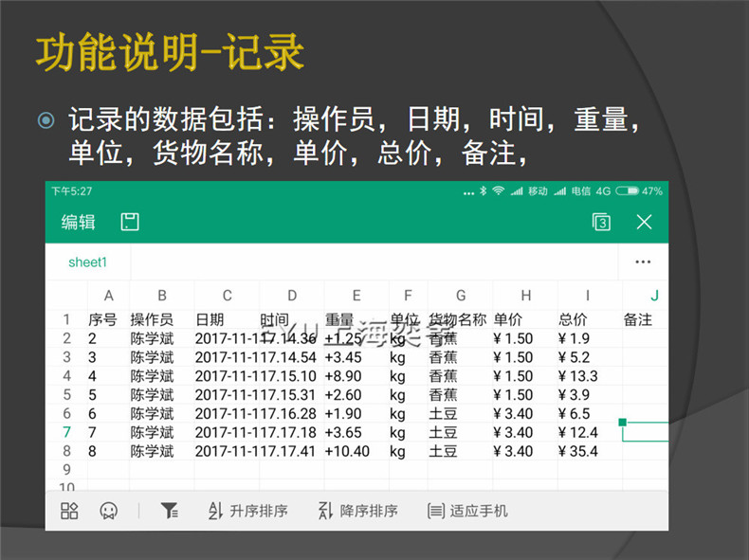
Task: Click the unit price cell in row 8
Action: (525, 451)
